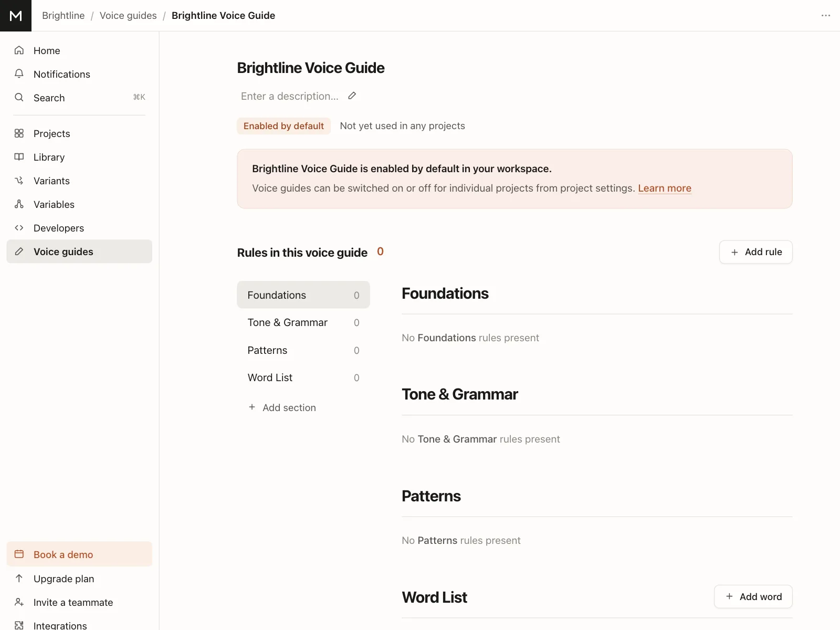The width and height of the screenshot is (840, 630).
Task: Click the banner's enabled-by-default headline
Action: [x=402, y=169]
